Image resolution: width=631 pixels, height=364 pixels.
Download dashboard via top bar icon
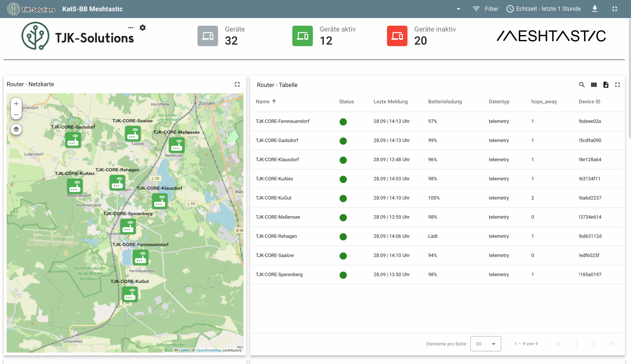pos(595,9)
